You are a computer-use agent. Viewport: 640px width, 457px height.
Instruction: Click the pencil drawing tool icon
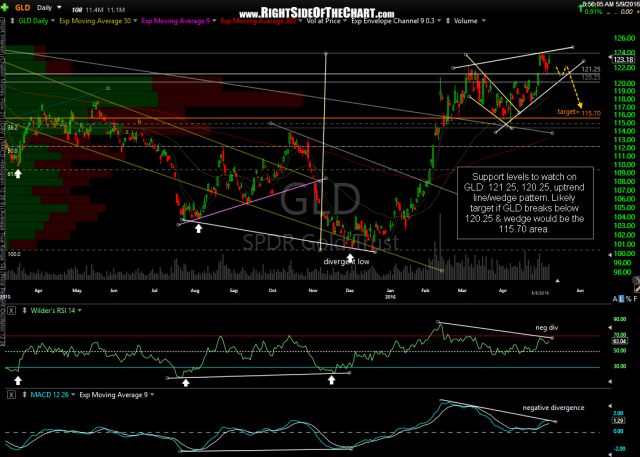[x=637, y=288]
